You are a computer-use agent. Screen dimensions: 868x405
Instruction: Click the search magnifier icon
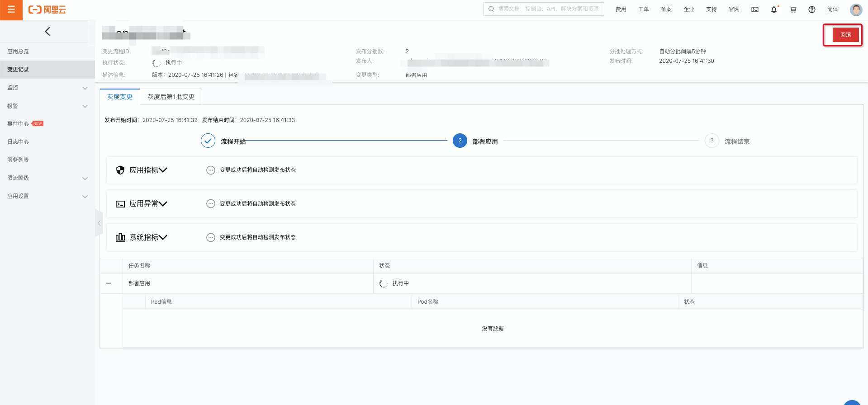pyautogui.click(x=491, y=9)
